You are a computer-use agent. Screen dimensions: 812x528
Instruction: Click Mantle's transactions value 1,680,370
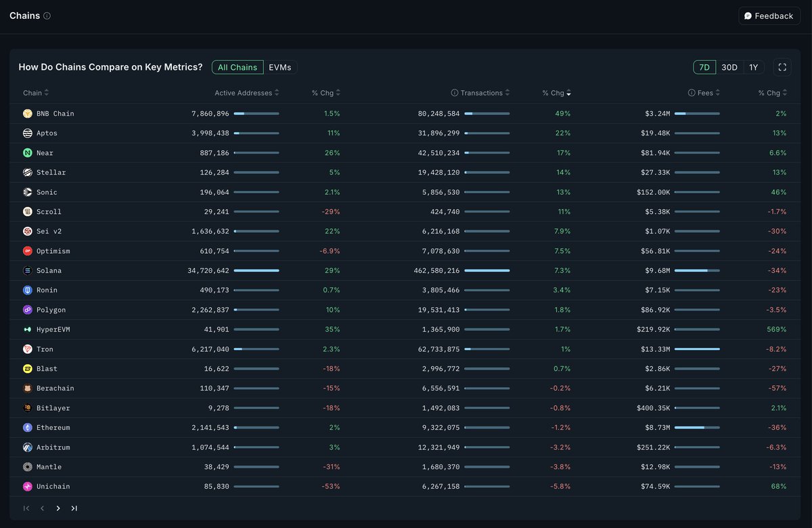point(441,467)
